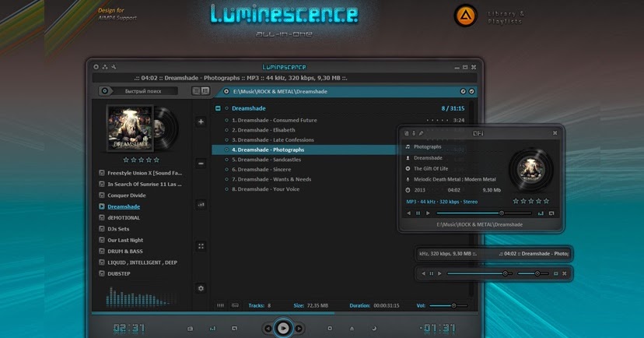
Task: Click the panel icon beside Tracks label
Action: point(235,305)
